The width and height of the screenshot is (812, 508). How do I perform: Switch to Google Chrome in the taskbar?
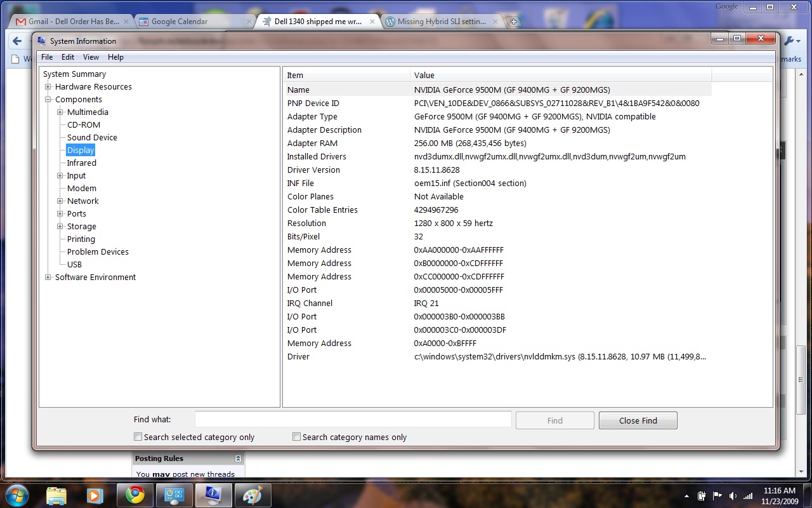[x=134, y=495]
